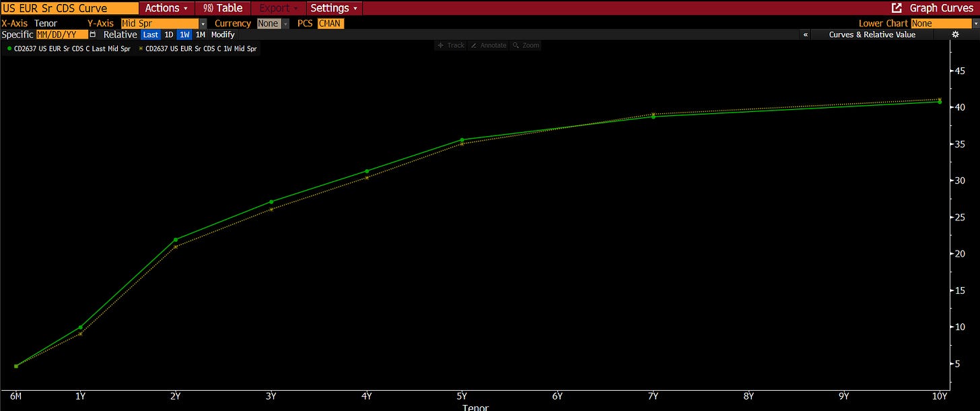Screen dimensions: 980x411
Task: Collapse panel with double-chevron icon
Action: pos(806,34)
